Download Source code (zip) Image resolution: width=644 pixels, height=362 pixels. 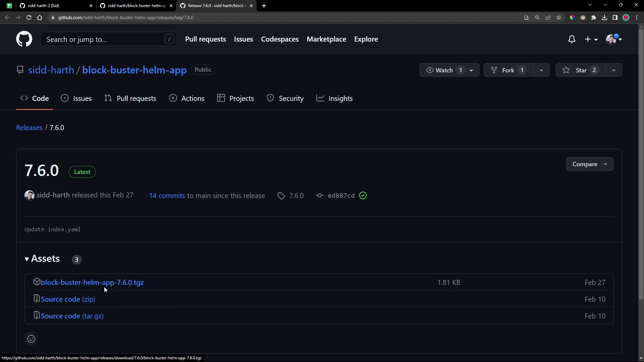pyautogui.click(x=68, y=299)
